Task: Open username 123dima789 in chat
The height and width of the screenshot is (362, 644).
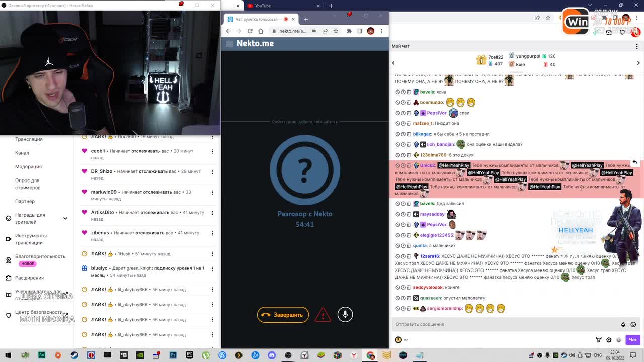Action: tap(433, 155)
